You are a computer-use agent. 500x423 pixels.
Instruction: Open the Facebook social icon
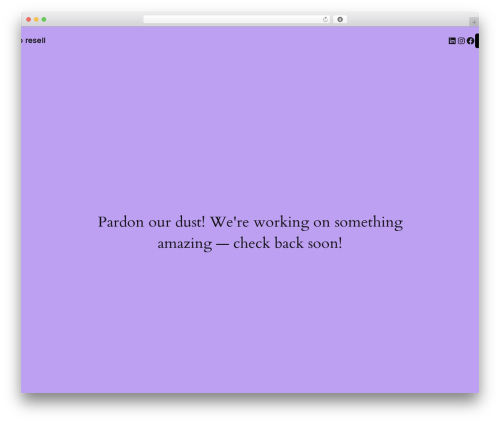coord(470,41)
